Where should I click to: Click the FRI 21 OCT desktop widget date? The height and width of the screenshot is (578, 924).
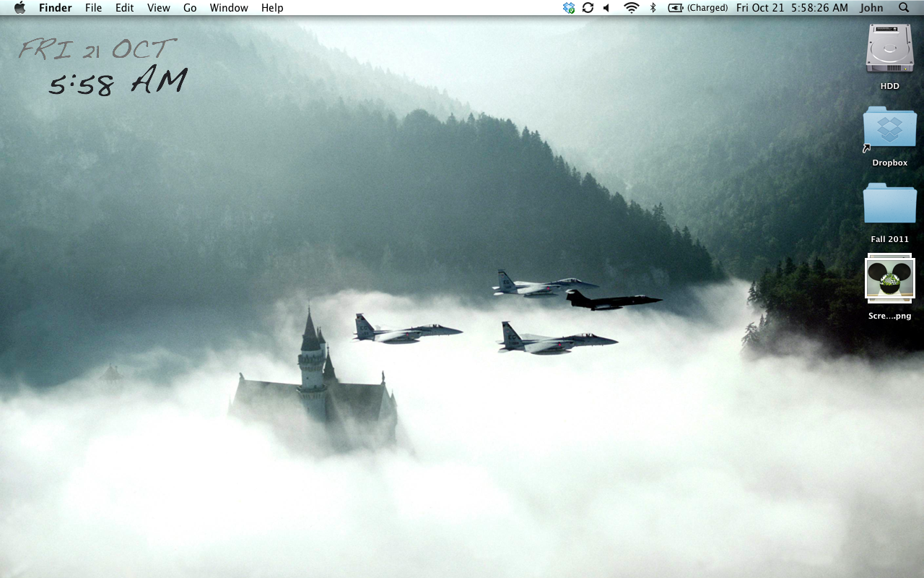tap(97, 50)
